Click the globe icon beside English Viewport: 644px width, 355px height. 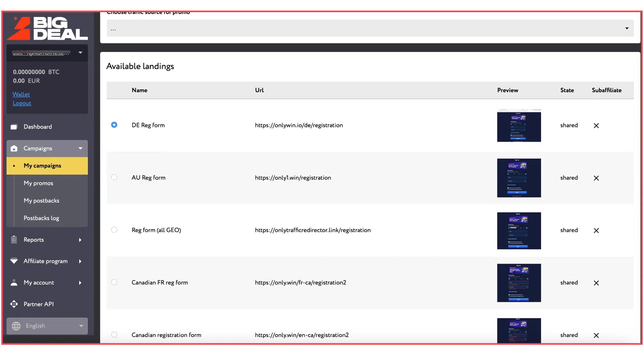[16, 326]
